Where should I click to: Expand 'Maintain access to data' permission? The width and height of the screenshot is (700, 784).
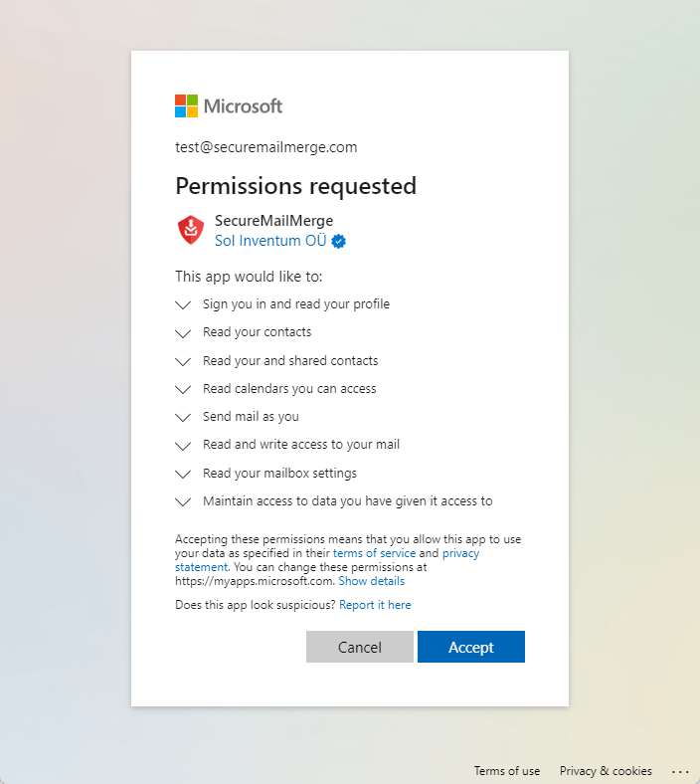pos(183,501)
